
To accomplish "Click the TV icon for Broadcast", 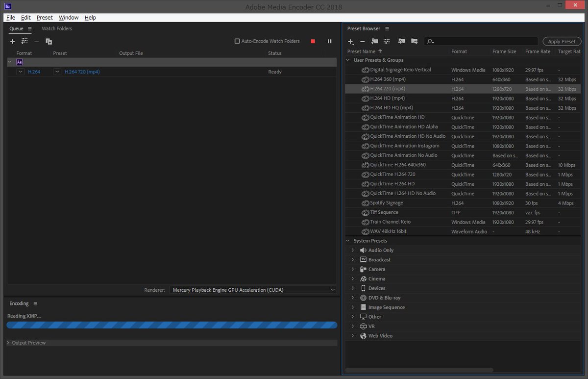I will pos(363,260).
